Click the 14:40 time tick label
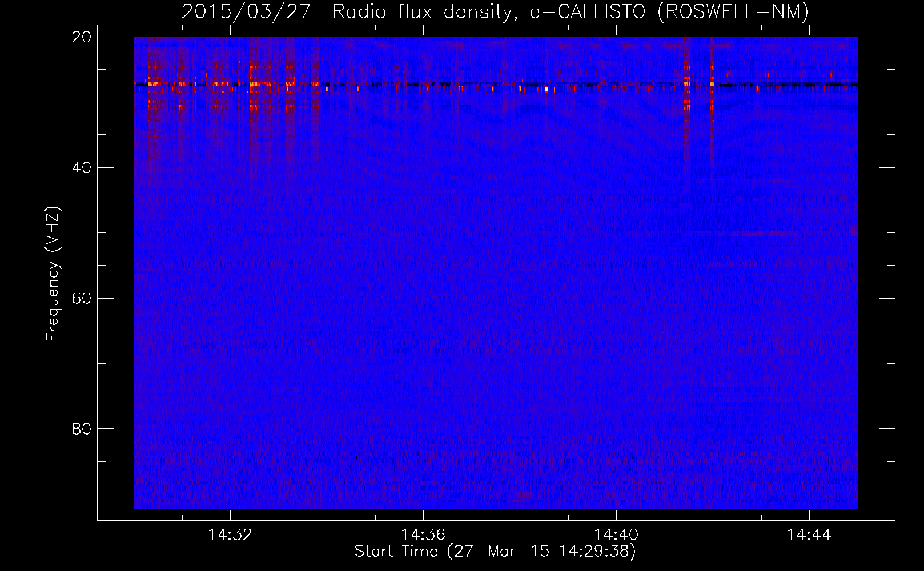Screen dimensions: 924x571 [x=616, y=535]
